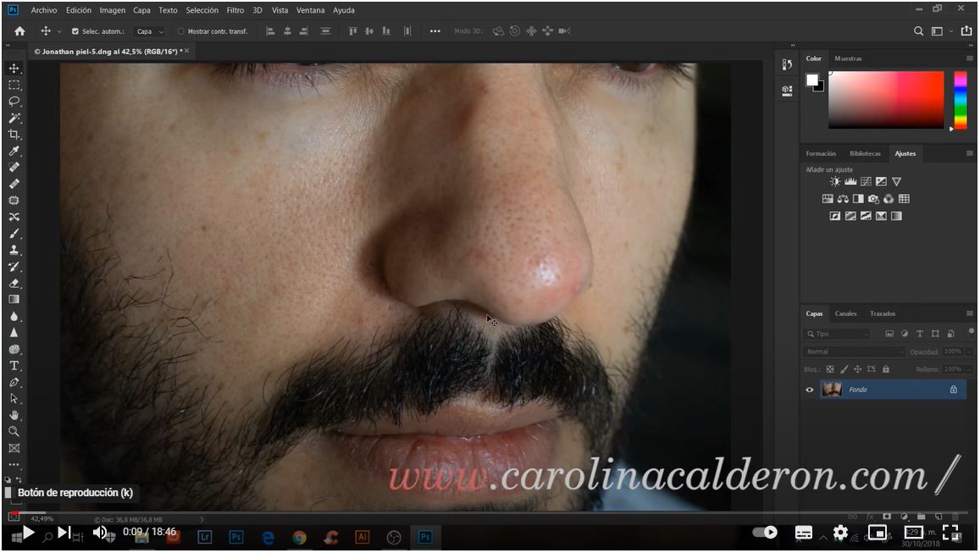Screen dimensions: 980x553
Task: Toggle lock all padlock in Bloq row
Action: point(886,369)
